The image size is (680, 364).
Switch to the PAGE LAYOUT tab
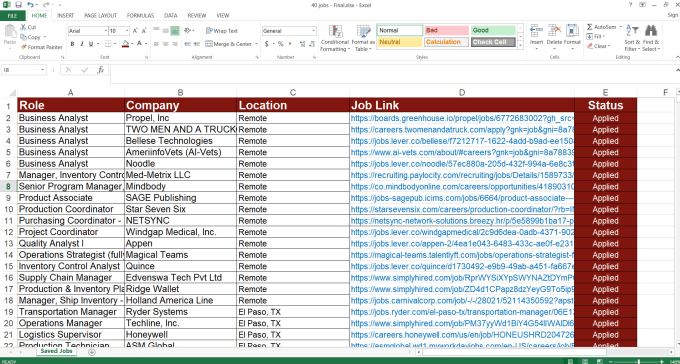point(100,16)
